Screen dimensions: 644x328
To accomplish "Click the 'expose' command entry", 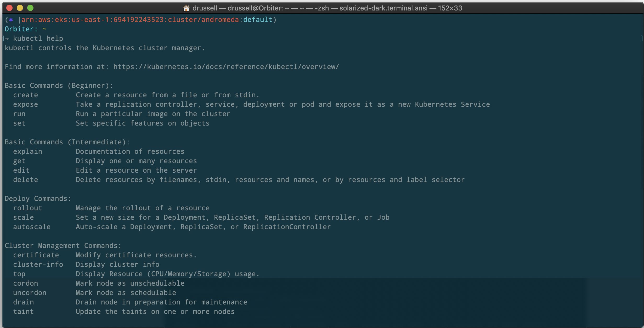I will tap(26, 105).
